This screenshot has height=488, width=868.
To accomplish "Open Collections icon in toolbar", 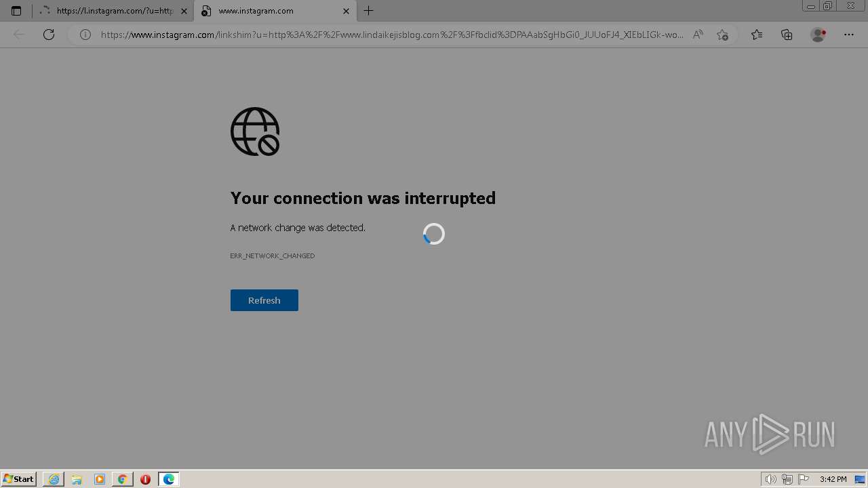I will point(787,35).
